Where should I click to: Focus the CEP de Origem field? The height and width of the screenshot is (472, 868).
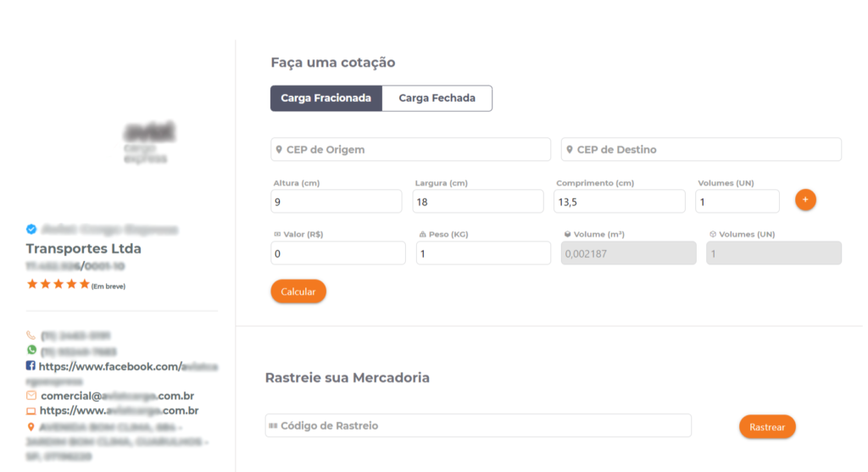(411, 150)
